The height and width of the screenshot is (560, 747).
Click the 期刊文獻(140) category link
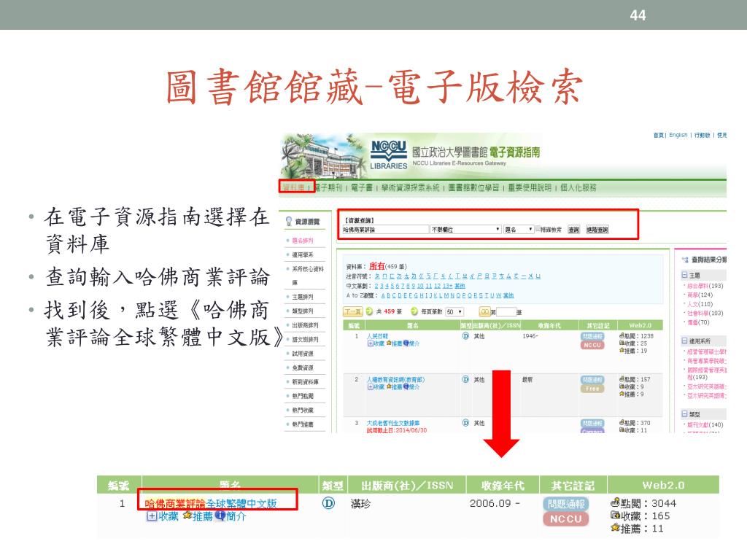pos(705,425)
